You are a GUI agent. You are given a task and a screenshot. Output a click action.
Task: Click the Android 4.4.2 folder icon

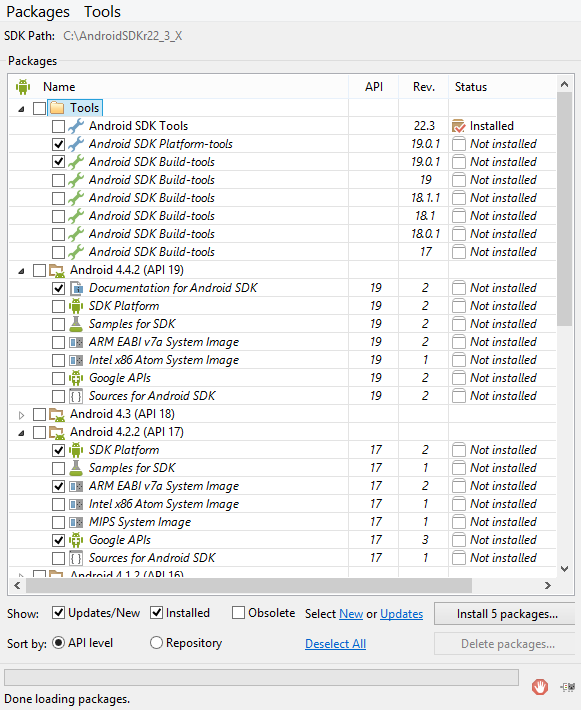click(x=57, y=270)
